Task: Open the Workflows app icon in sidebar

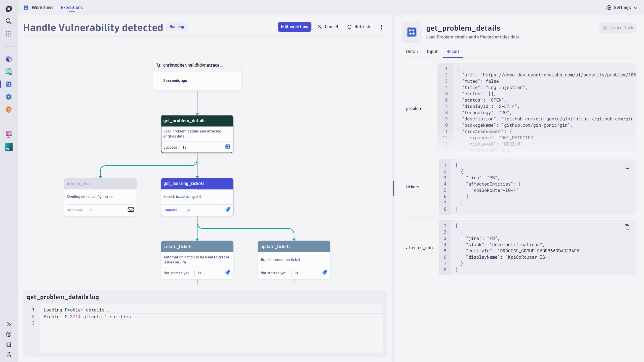Action: (9, 84)
